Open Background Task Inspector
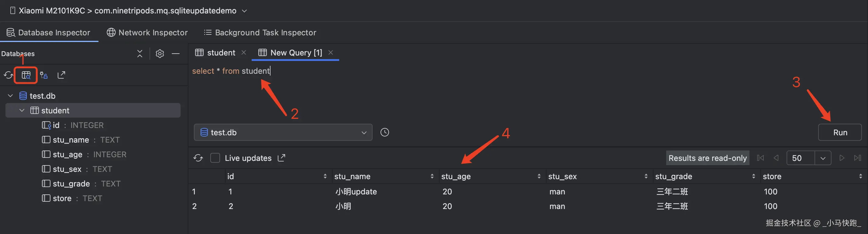The height and width of the screenshot is (234, 868). [x=260, y=32]
